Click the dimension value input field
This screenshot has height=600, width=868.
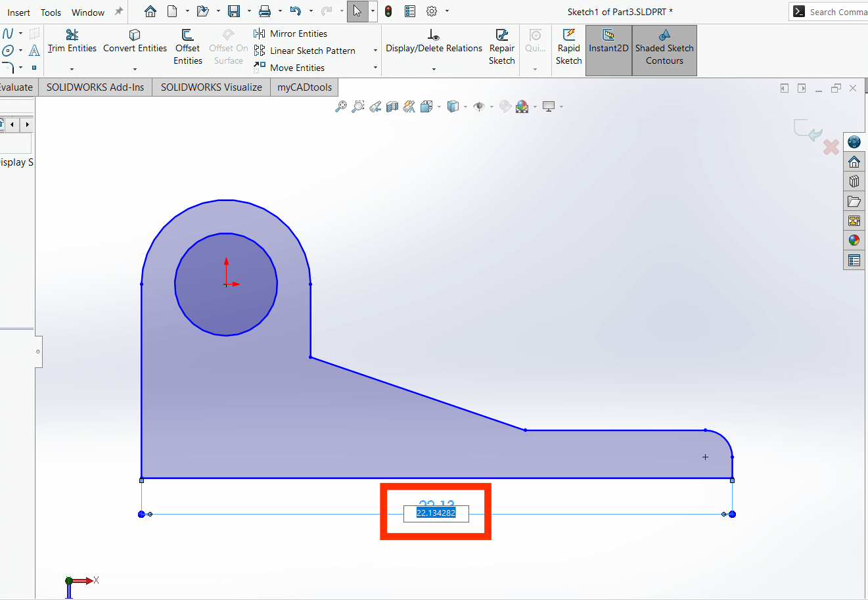(x=435, y=513)
